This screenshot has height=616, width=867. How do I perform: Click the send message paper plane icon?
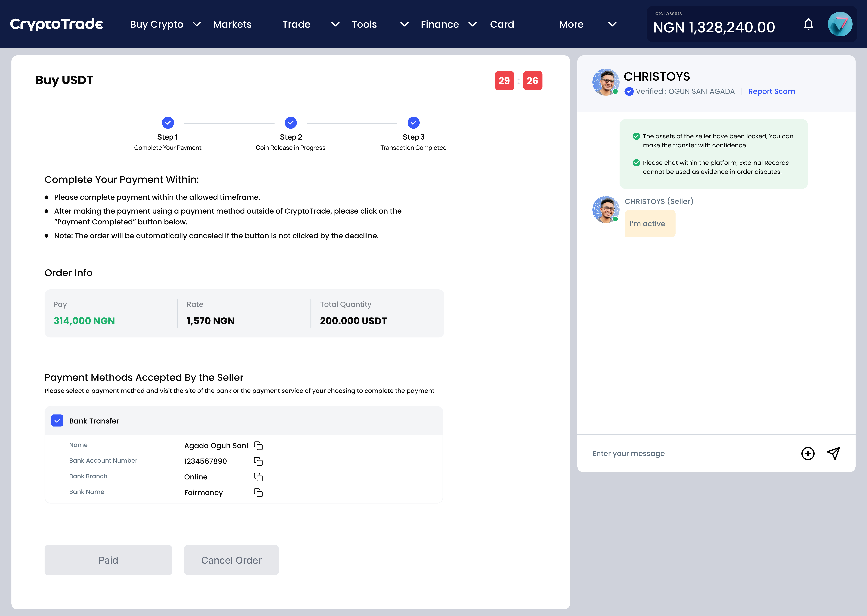834,453
